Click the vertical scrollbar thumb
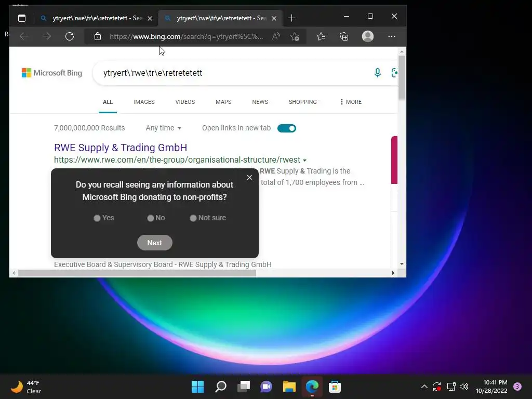Viewport: 532px width, 399px height. [x=402, y=78]
